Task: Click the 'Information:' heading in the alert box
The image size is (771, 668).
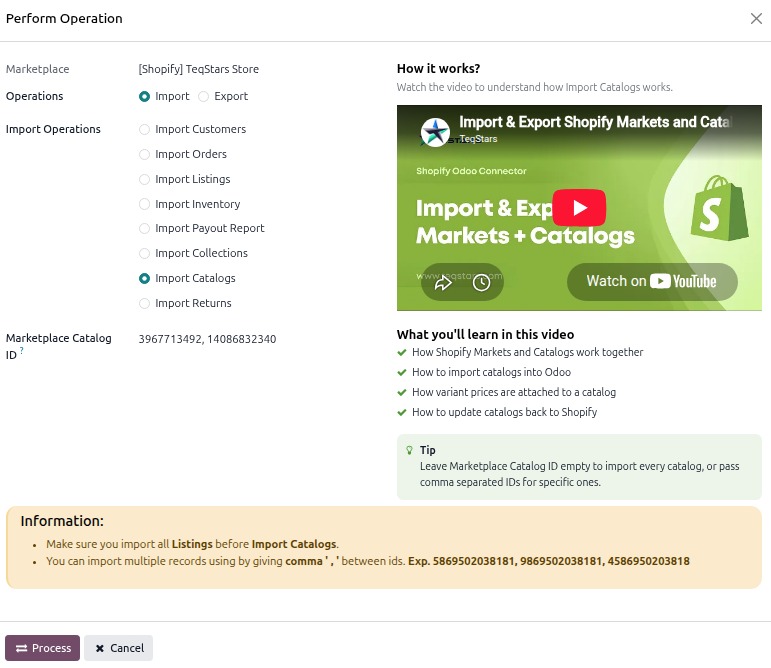Action: click(62, 521)
